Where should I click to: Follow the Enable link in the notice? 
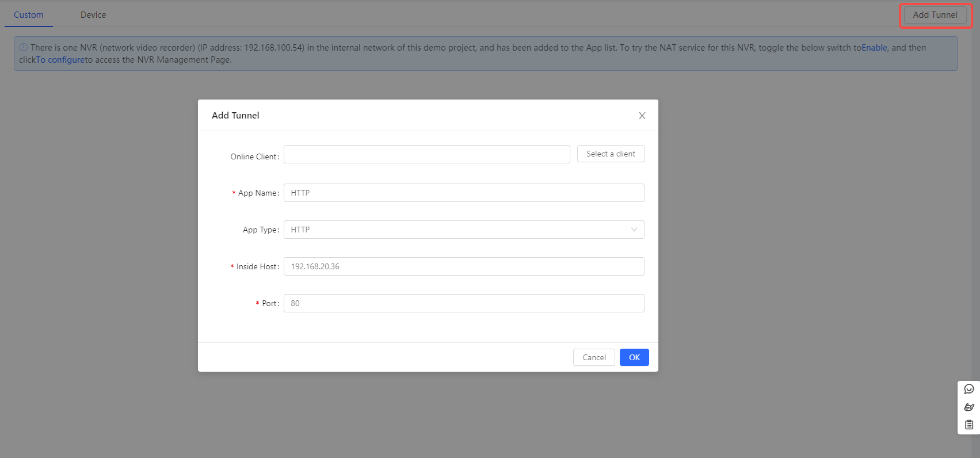(874, 48)
